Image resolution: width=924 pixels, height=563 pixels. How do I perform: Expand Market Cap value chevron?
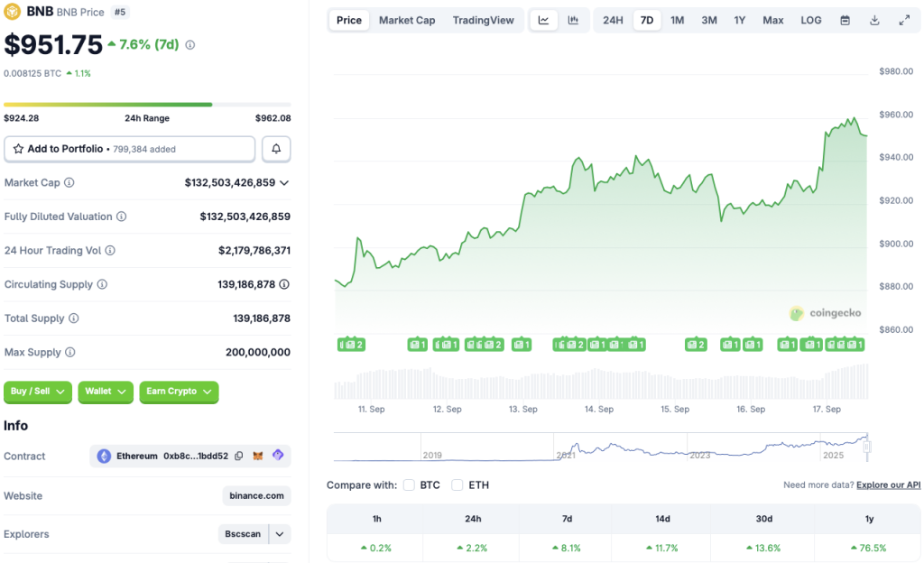click(x=284, y=183)
